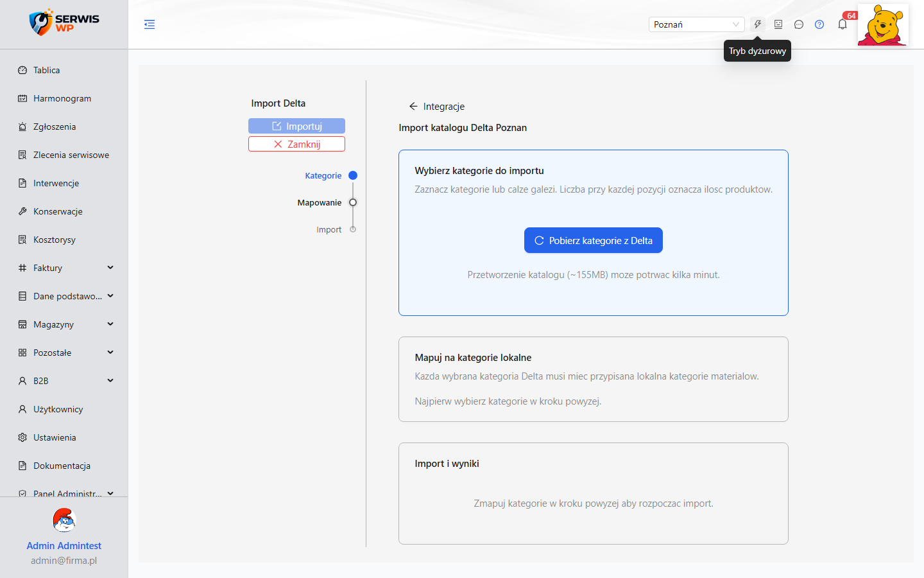924x578 pixels.
Task: Click the Magazyny store icon
Action: [22, 324]
